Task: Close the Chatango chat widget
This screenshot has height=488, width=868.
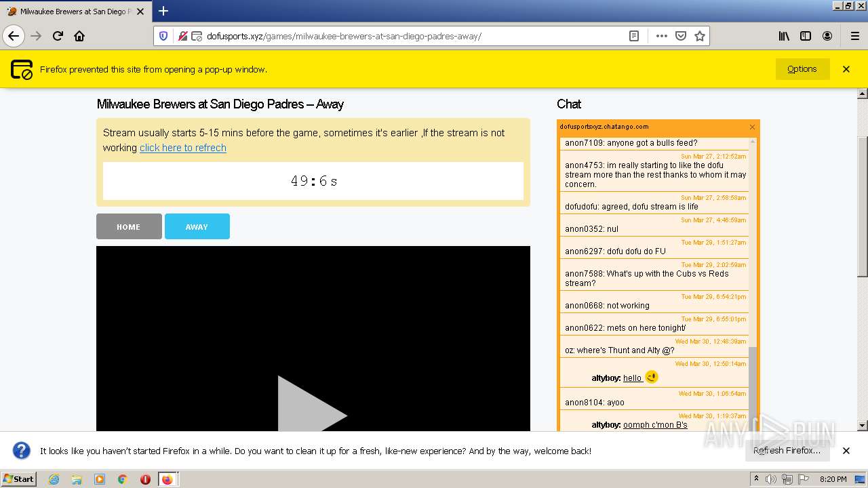Action: [x=752, y=127]
